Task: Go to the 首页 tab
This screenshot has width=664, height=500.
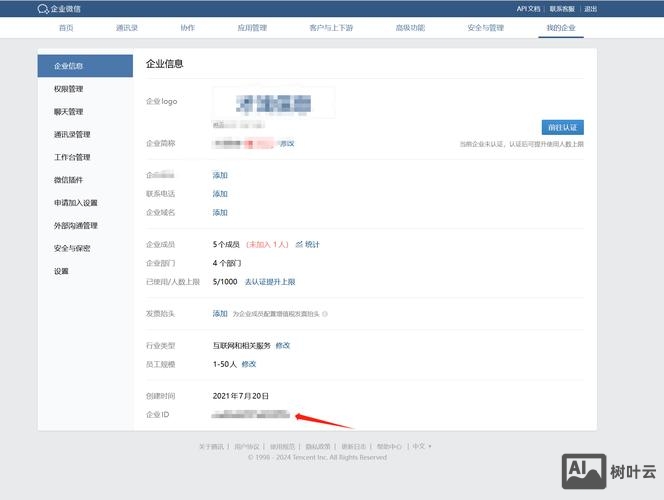Action: (66, 28)
